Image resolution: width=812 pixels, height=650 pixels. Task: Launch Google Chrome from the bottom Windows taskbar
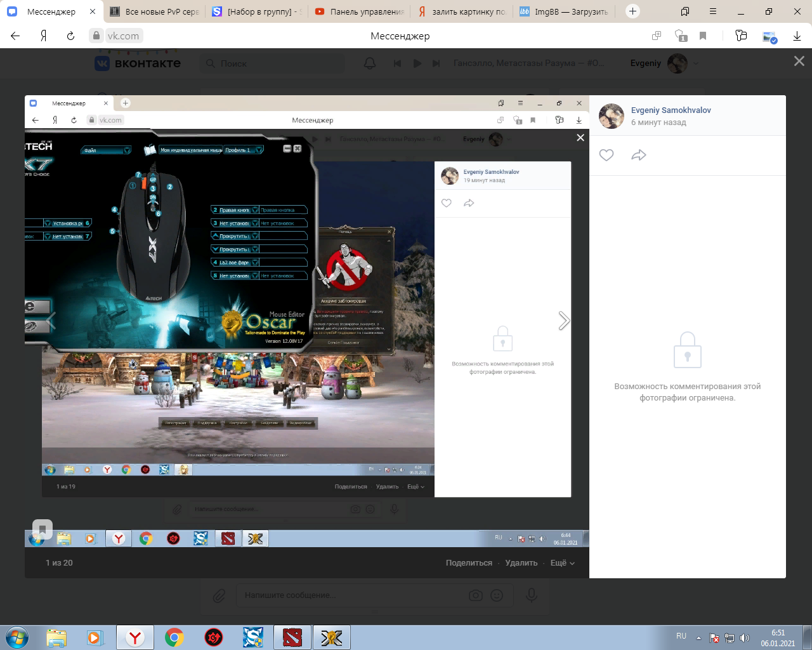174,637
